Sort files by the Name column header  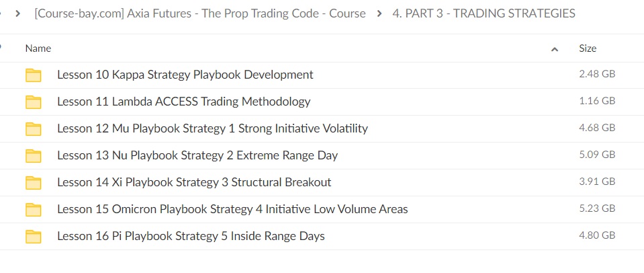pos(38,48)
